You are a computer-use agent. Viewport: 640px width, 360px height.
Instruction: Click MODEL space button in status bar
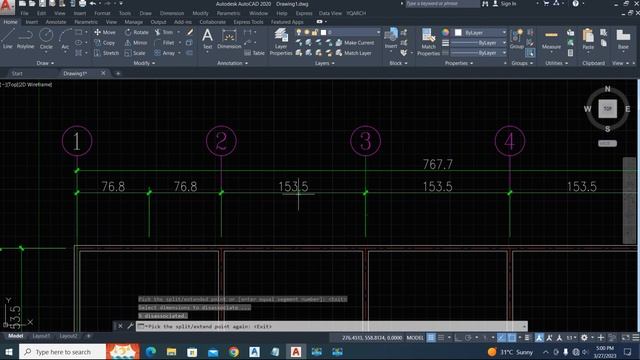tap(415, 338)
